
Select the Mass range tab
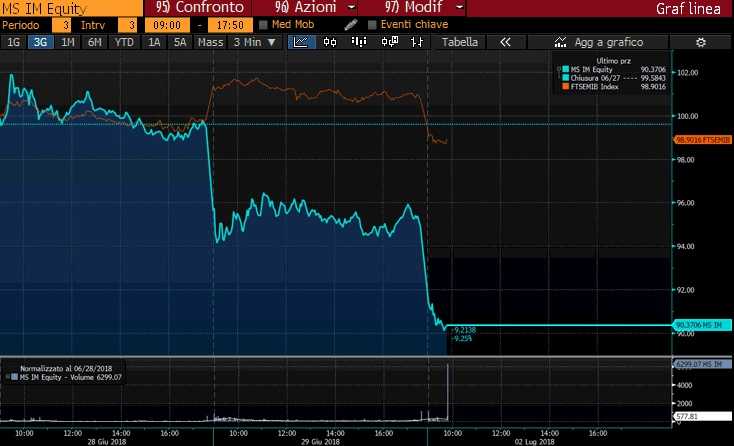(x=210, y=42)
